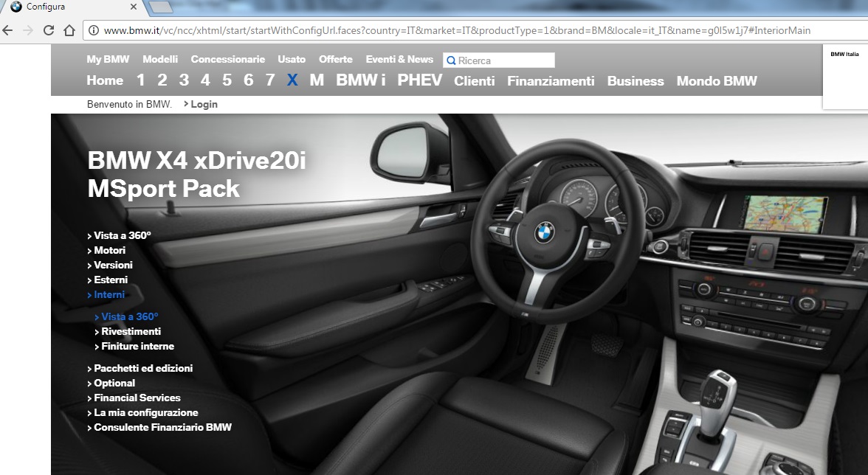Screen dimensions: 868x475
Task: Focus the Ricerca search field
Action: pos(499,60)
